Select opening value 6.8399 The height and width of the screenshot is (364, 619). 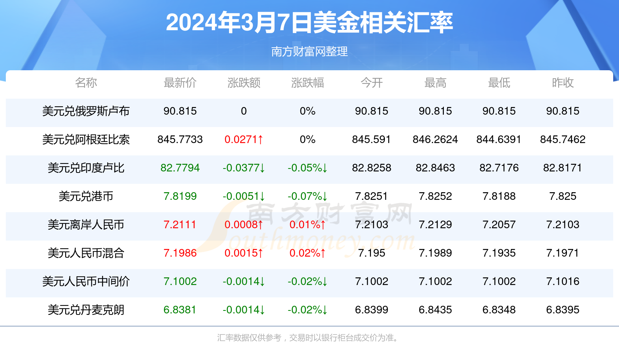371,310
